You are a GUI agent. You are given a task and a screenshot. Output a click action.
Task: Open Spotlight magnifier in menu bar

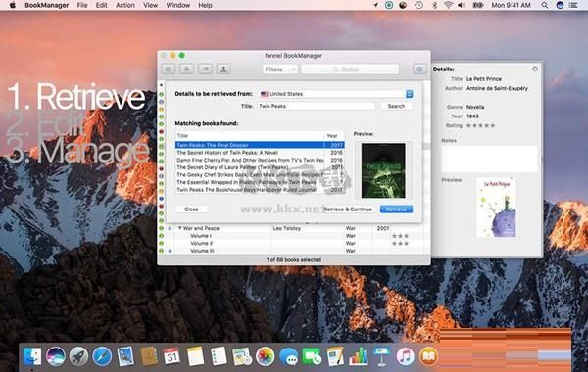tap(545, 5)
